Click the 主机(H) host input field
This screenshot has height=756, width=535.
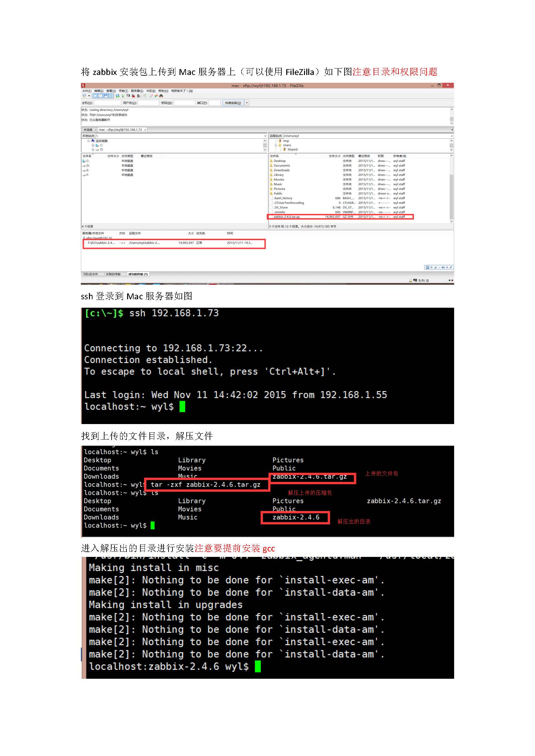108,103
